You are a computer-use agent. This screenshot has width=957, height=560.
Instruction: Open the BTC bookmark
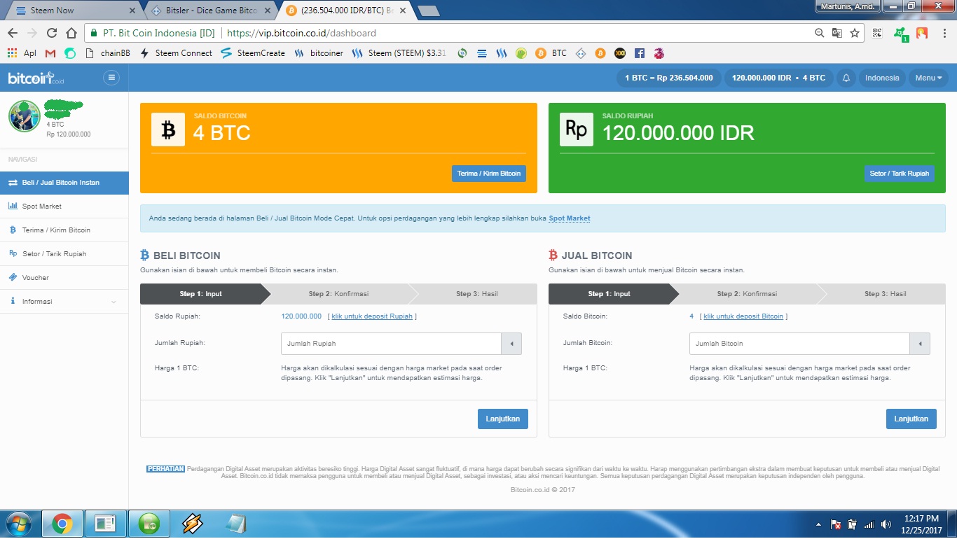coord(551,53)
